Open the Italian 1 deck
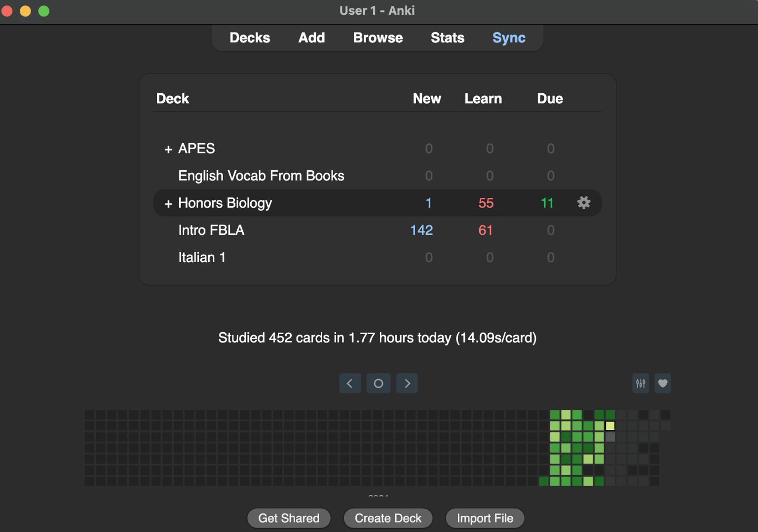The height and width of the screenshot is (532, 758). (x=202, y=257)
